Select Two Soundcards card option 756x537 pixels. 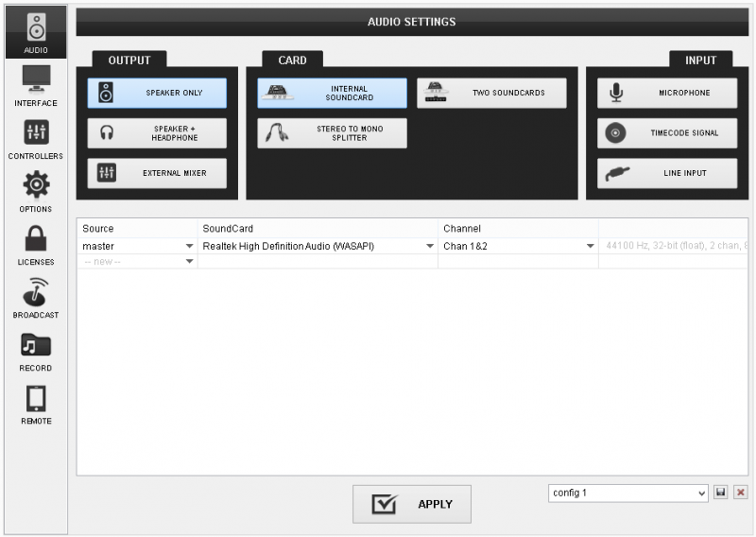pyautogui.click(x=491, y=94)
